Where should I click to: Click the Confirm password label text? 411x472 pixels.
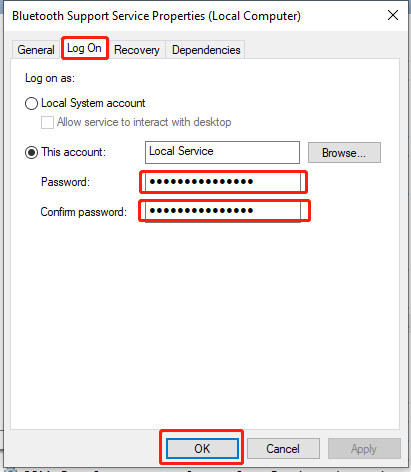84,212
